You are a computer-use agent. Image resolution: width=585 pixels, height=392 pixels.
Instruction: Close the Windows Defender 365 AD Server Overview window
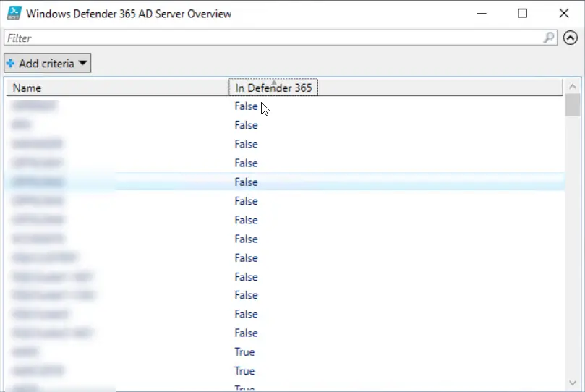pyautogui.click(x=564, y=14)
